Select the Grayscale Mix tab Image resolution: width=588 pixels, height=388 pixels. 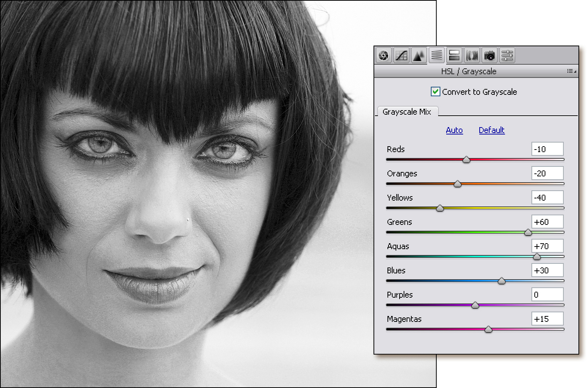[x=407, y=112]
